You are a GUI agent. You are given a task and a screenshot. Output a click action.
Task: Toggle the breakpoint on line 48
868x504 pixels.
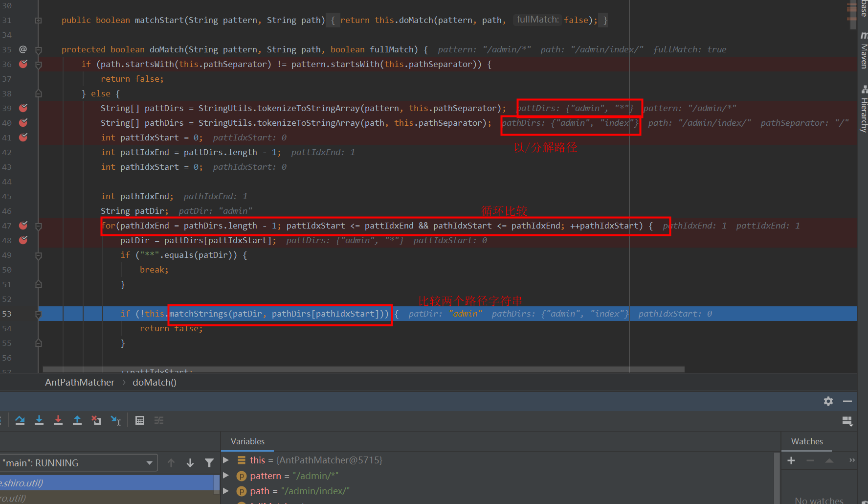(23, 240)
